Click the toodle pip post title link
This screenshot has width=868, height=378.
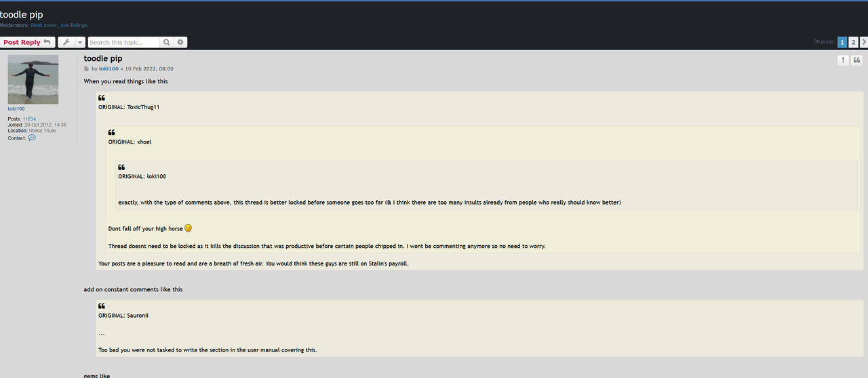[103, 59]
